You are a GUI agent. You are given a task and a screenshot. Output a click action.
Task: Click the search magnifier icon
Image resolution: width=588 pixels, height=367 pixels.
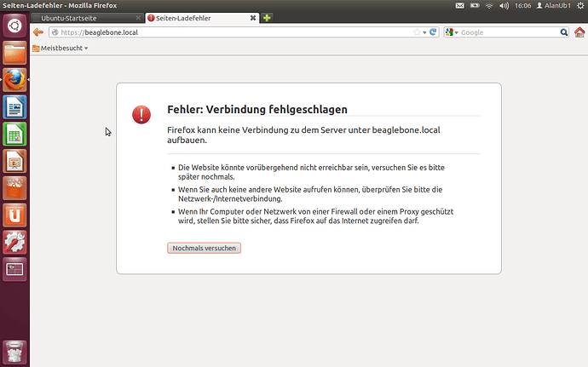coord(563,32)
